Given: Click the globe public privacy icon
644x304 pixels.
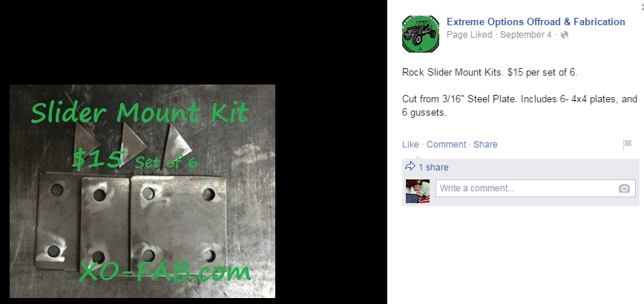Looking at the screenshot, I should point(565,35).
